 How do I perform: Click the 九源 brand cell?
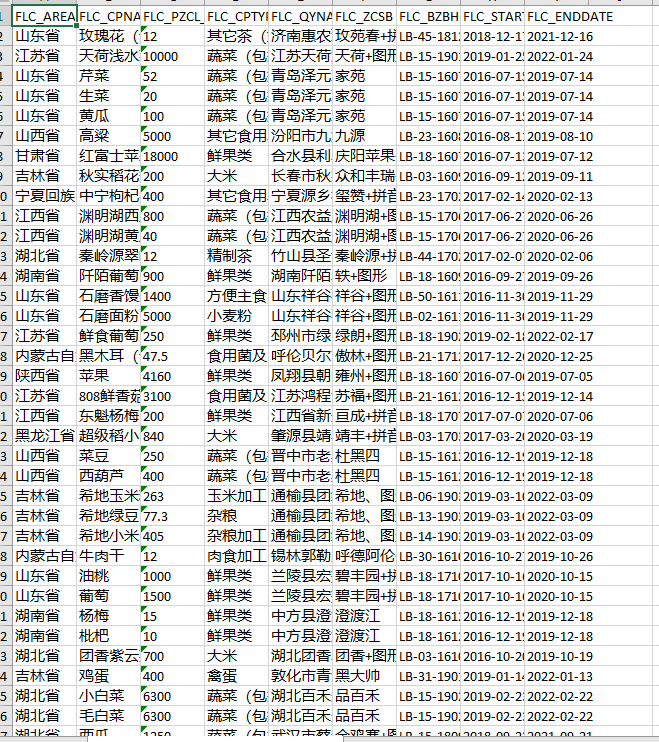(x=364, y=136)
